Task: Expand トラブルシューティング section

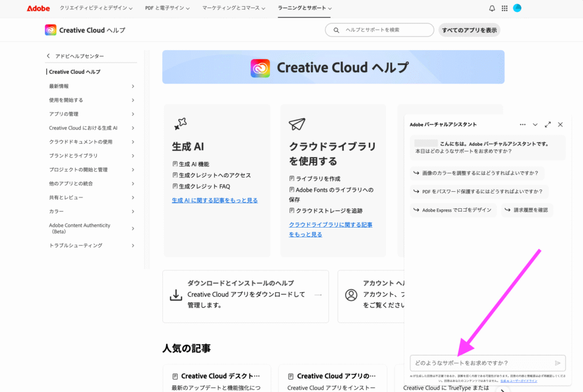Action: [133, 246]
